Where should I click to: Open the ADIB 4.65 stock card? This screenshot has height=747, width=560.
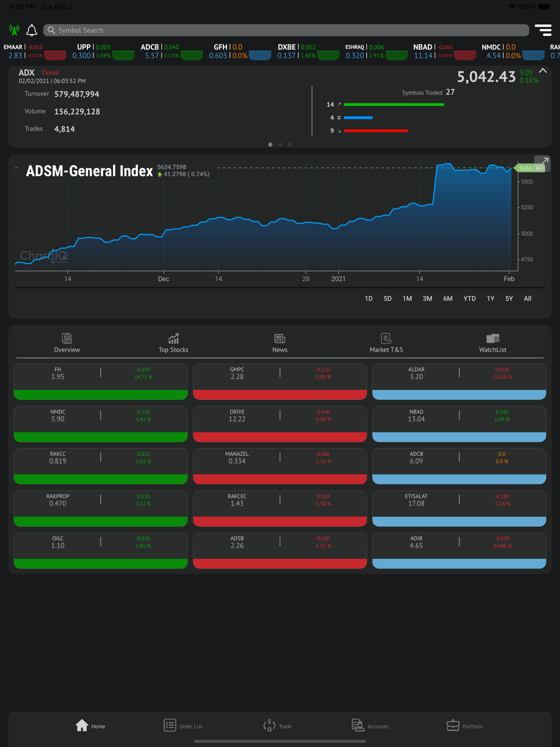(459, 550)
